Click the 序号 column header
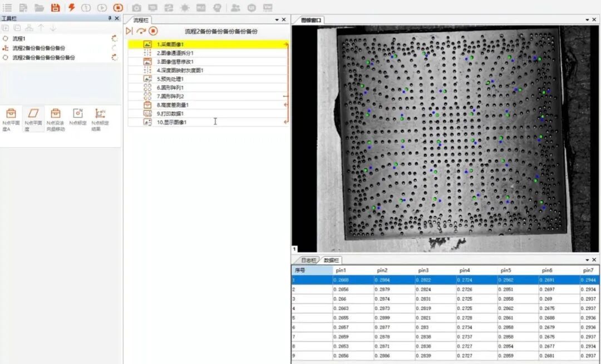The image size is (601, 364). 312,270
